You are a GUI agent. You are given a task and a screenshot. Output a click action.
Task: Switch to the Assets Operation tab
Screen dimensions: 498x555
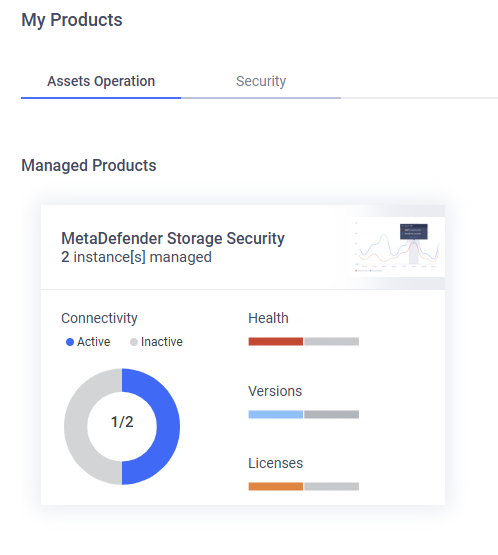pos(101,81)
